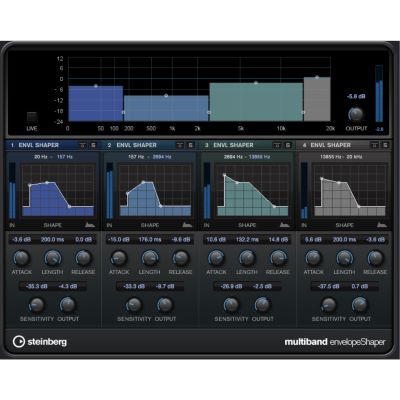The image size is (400, 400).
Task: Click the band 1 shape display icon
Action: 90,225
